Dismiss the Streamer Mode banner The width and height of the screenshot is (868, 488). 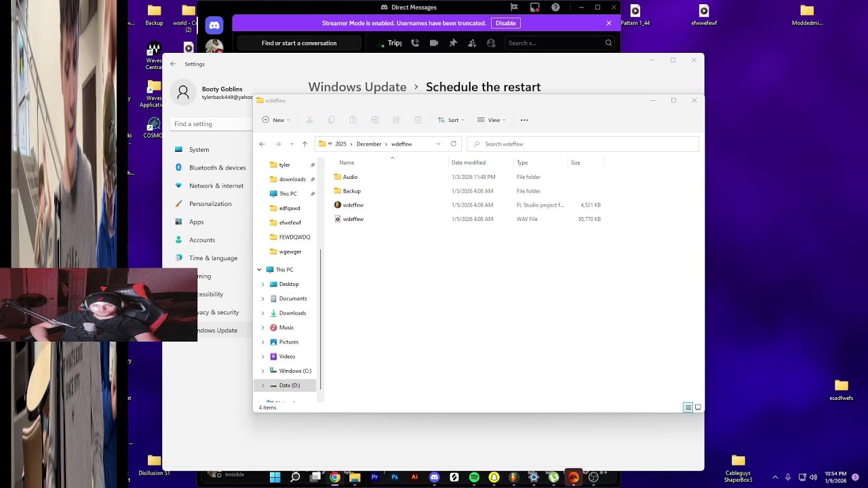click(609, 23)
